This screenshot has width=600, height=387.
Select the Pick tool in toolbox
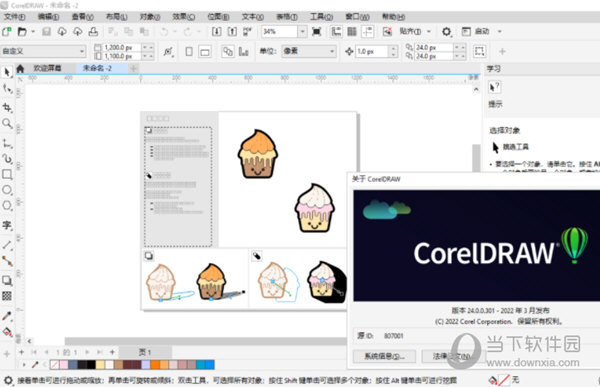[x=7, y=72]
